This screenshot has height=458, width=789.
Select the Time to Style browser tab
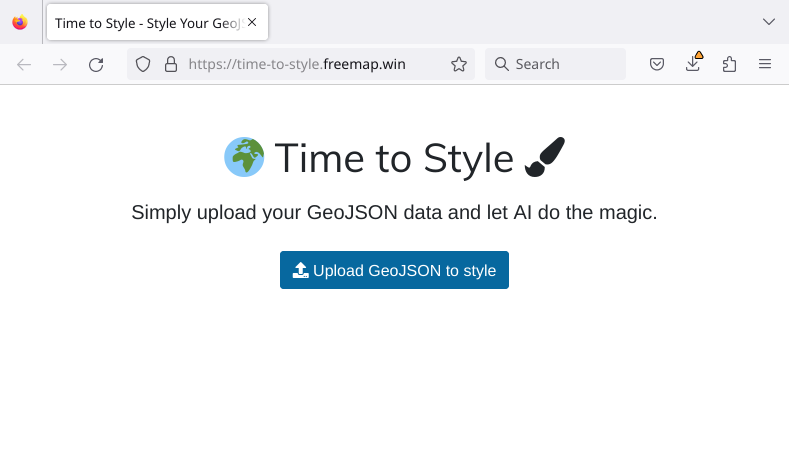pyautogui.click(x=148, y=22)
